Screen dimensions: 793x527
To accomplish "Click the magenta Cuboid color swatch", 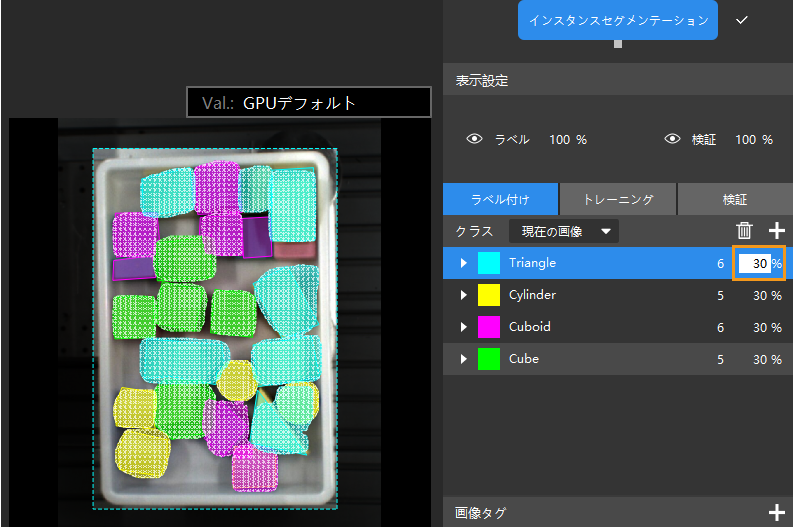I will [x=489, y=327].
